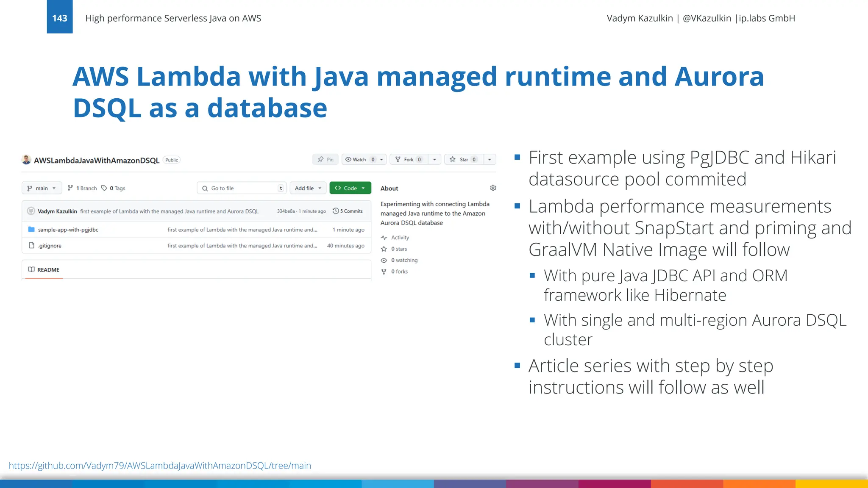Open the green Code dropdown
The image size is (868, 488).
[x=350, y=188]
